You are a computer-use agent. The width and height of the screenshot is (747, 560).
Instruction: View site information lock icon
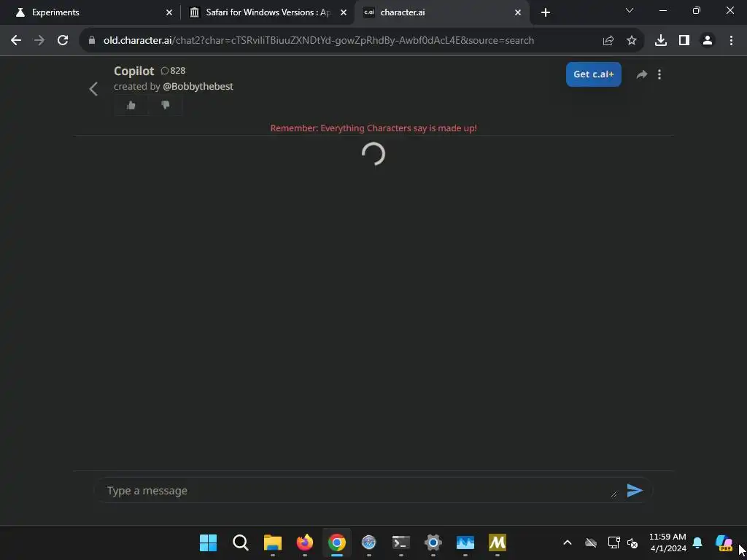[92, 41]
